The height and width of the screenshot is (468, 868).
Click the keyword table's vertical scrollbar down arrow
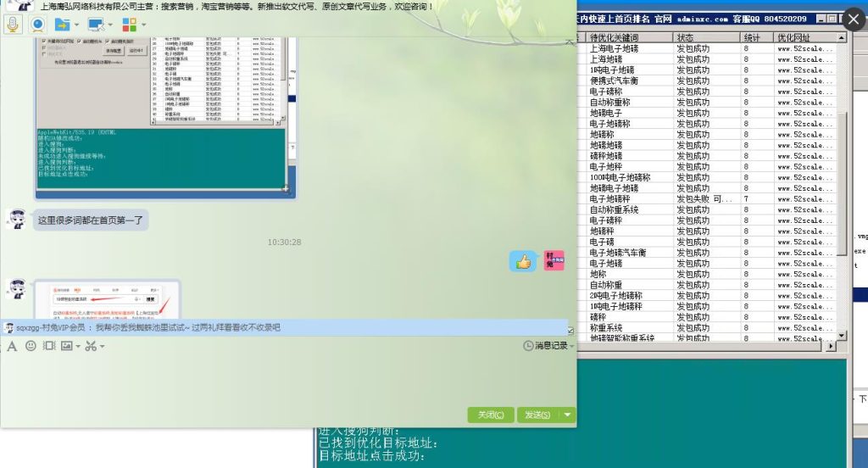(x=842, y=336)
